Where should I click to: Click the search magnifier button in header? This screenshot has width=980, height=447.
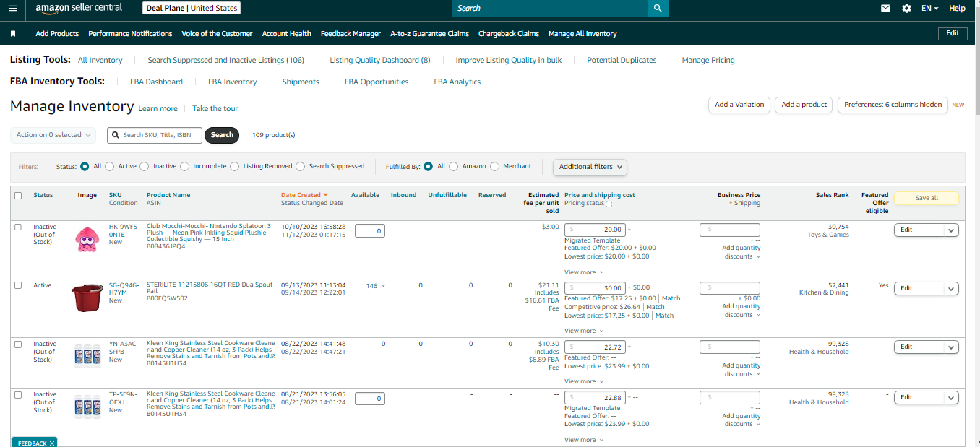click(658, 9)
